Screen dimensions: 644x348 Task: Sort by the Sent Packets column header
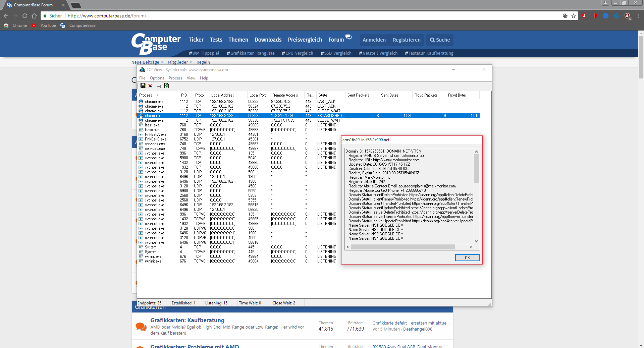(x=362, y=95)
